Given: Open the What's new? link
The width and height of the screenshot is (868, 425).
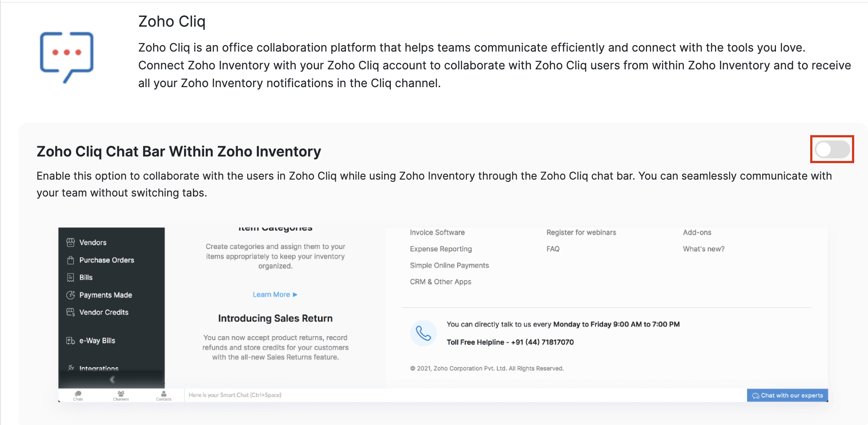Looking at the screenshot, I should 703,249.
